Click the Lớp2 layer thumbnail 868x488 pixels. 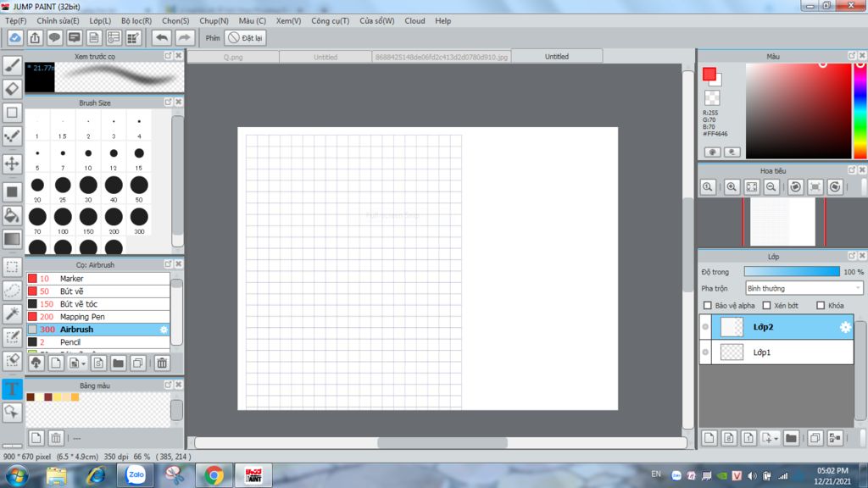pos(732,327)
